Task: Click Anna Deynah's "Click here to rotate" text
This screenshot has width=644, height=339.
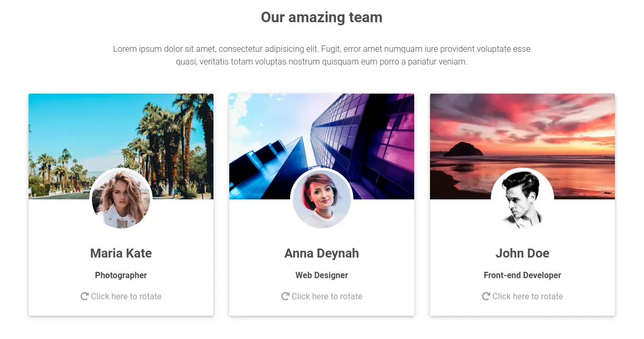Action: [x=327, y=296]
